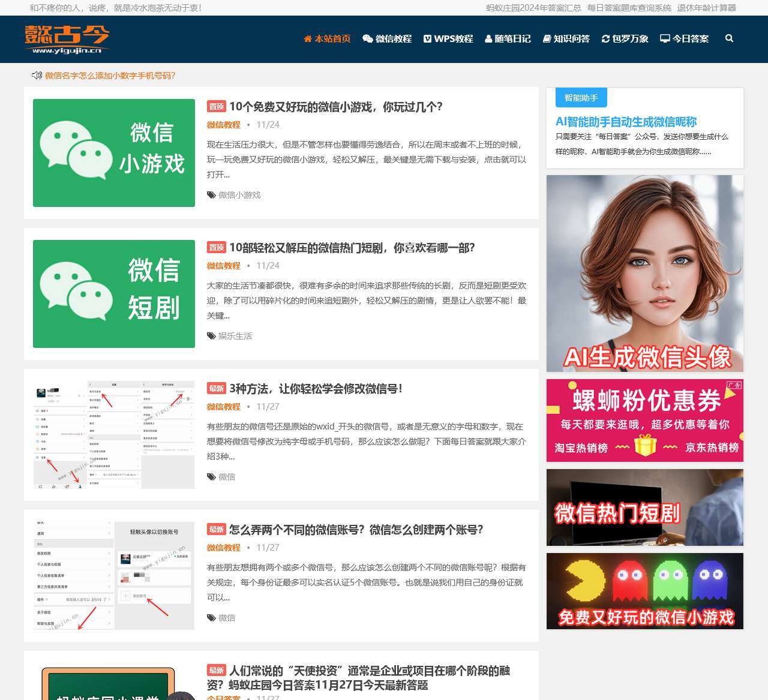The width and height of the screenshot is (768, 700).
Task: Click the green 微信小游戏 article thumbnail
Action: [x=114, y=153]
